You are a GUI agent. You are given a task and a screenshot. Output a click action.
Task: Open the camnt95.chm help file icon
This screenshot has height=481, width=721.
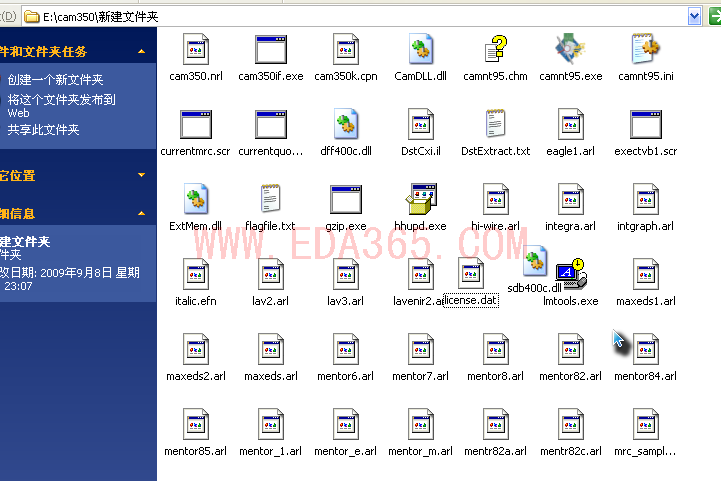click(496, 49)
